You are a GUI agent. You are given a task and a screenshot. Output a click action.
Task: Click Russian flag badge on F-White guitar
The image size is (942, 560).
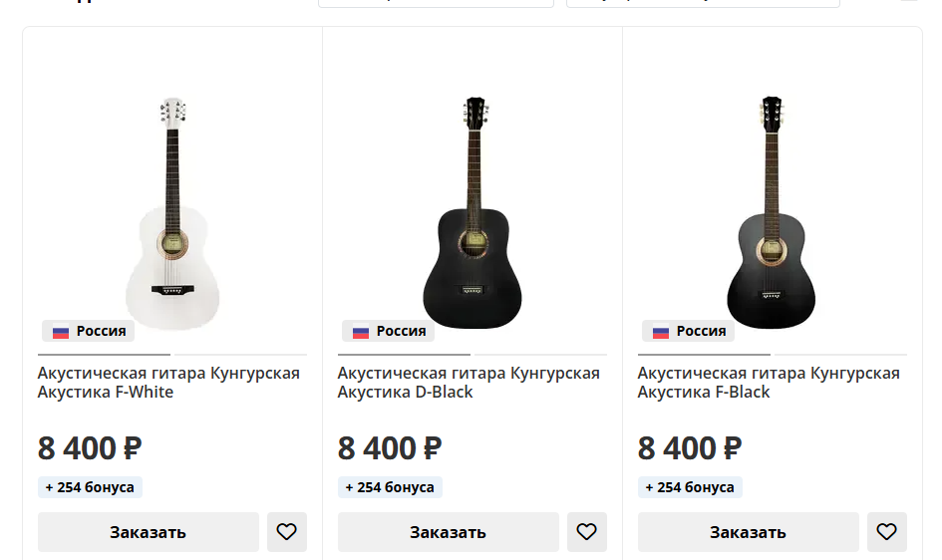pos(89,331)
